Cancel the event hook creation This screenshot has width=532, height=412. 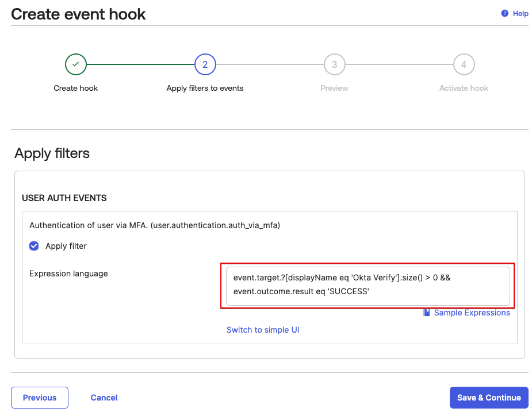(x=104, y=398)
